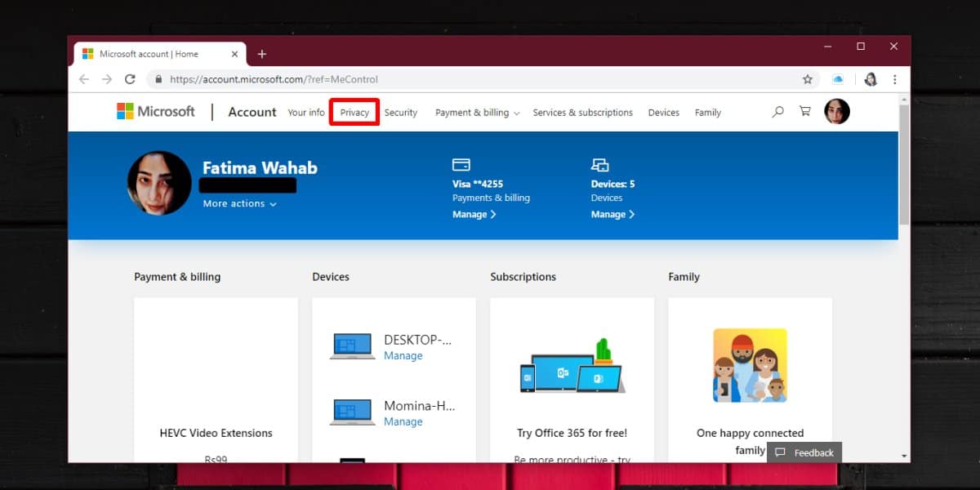Click the Feedback chat icon

[780, 452]
